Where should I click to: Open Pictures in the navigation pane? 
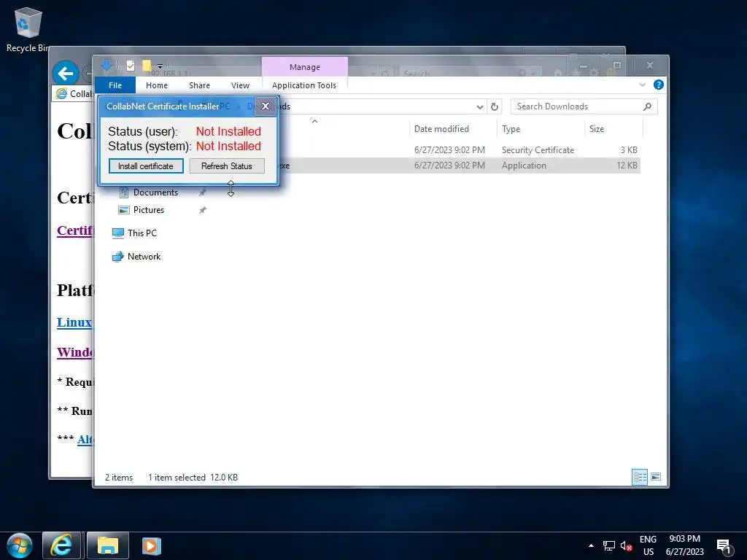click(149, 210)
